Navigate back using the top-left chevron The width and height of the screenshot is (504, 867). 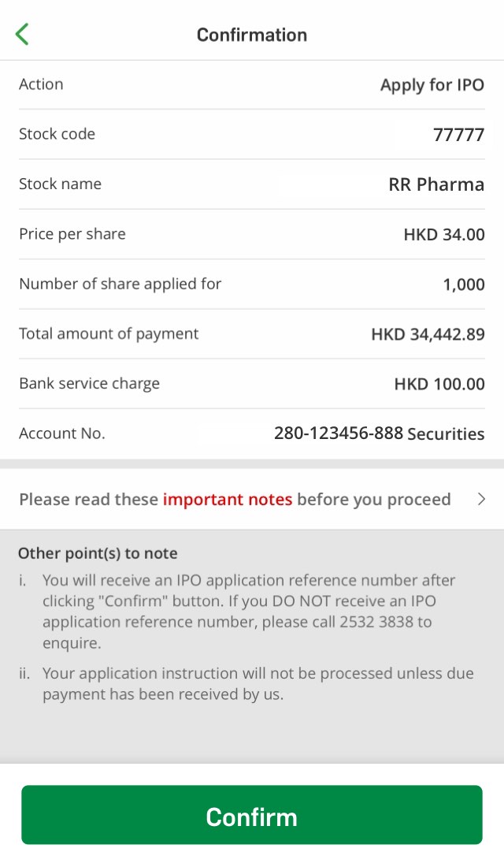coord(21,34)
